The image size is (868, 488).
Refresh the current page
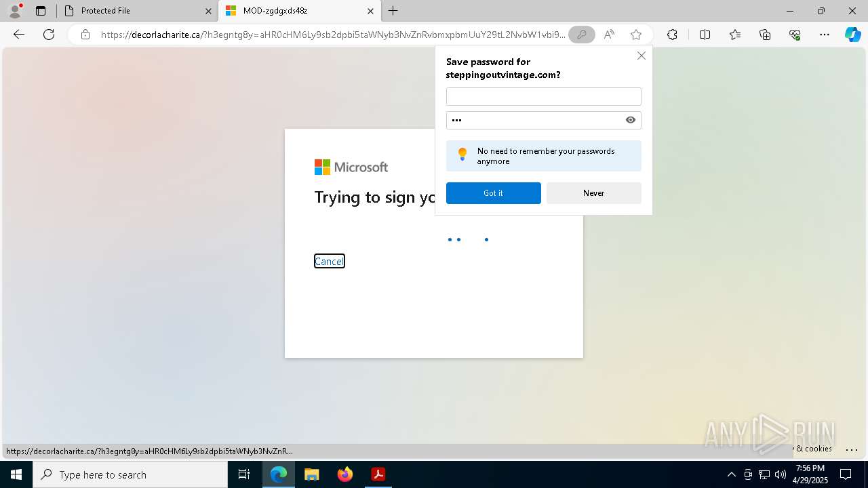point(49,35)
